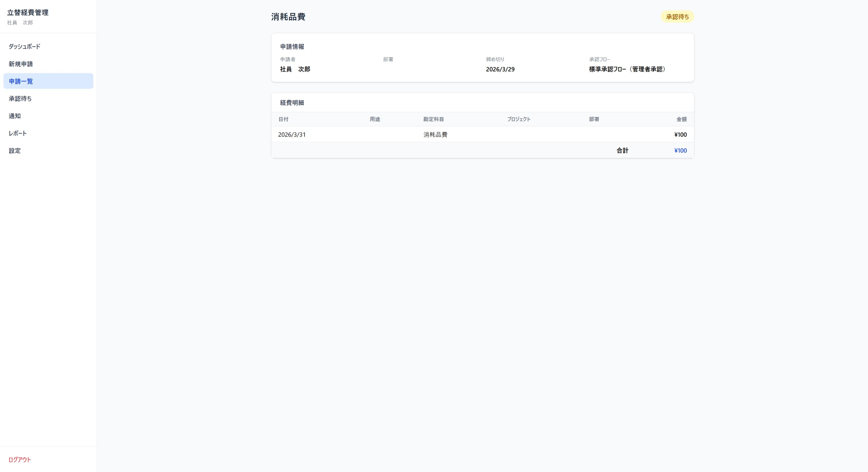868x472 pixels.
Task: Click the blue total amount ¥100
Action: click(x=680, y=150)
